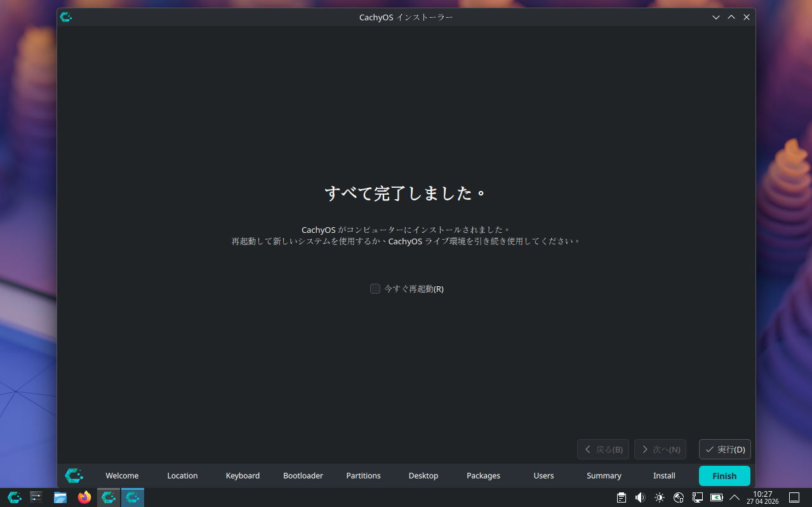The height and width of the screenshot is (507, 812).
Task: Click the CachyOS がコンピューターにインストールされました text
Action: [406, 230]
